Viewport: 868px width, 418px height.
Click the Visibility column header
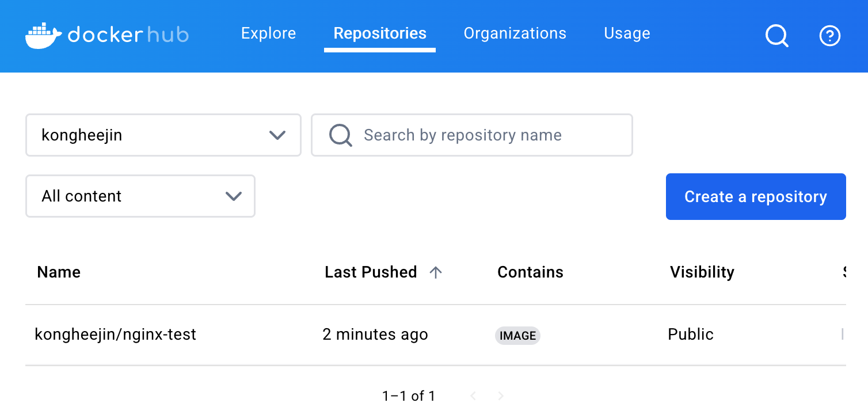pos(702,272)
